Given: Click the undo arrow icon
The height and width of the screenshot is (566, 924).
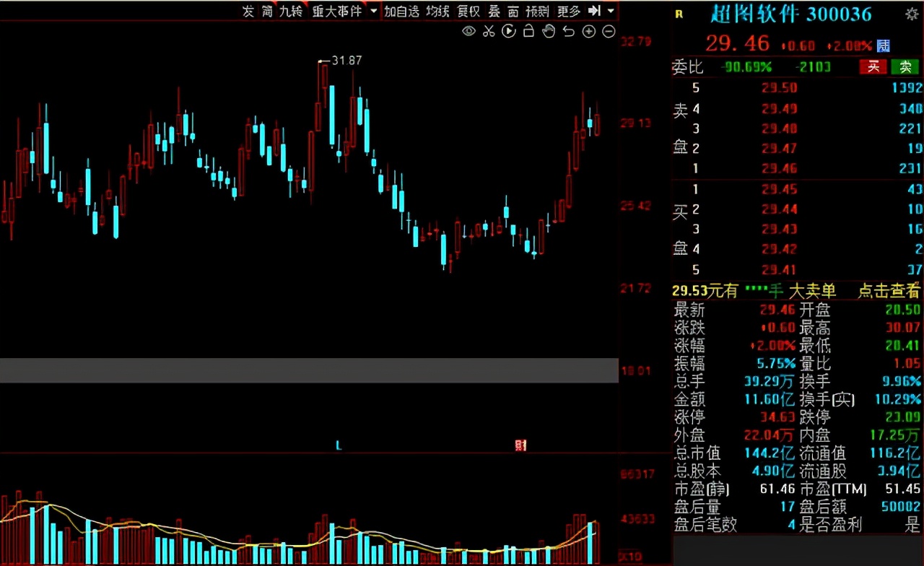Looking at the screenshot, I should tap(569, 31).
